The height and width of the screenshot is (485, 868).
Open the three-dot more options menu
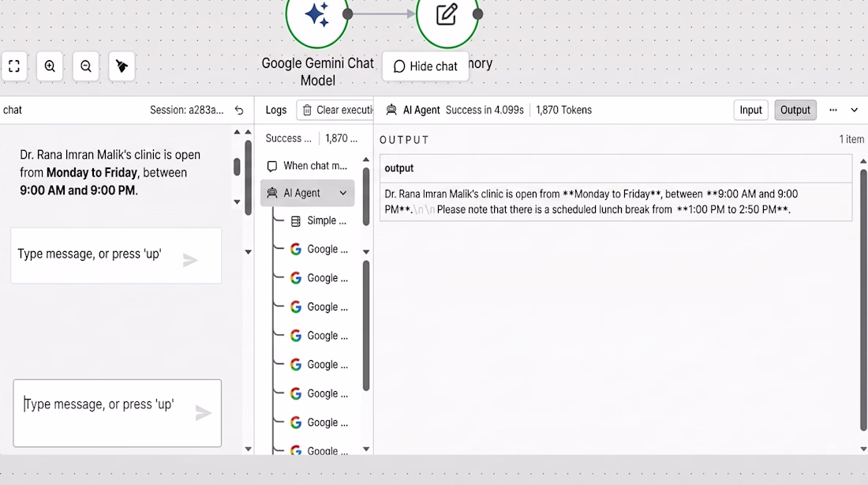tap(833, 111)
